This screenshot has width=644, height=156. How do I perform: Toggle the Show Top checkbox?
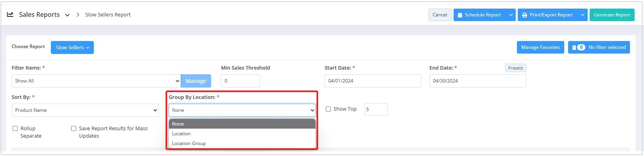click(x=328, y=109)
